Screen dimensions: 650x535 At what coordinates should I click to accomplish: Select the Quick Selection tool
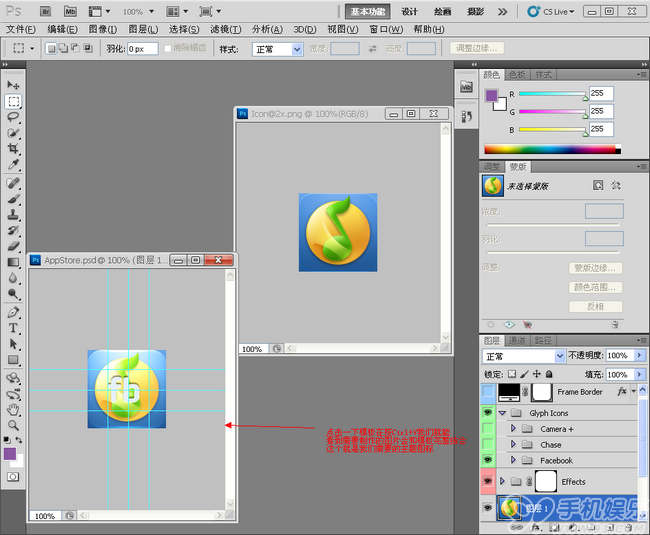tap(13, 133)
